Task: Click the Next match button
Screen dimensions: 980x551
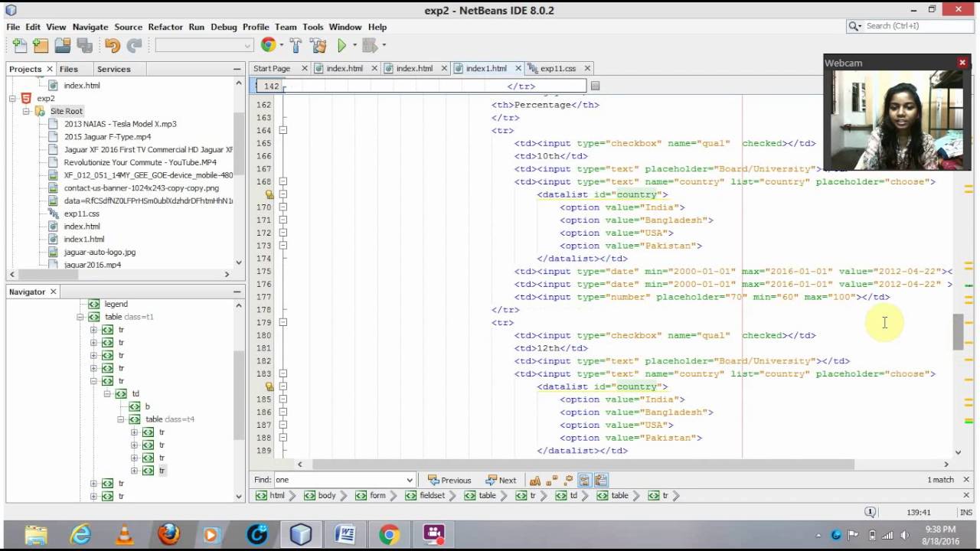Action: point(501,481)
